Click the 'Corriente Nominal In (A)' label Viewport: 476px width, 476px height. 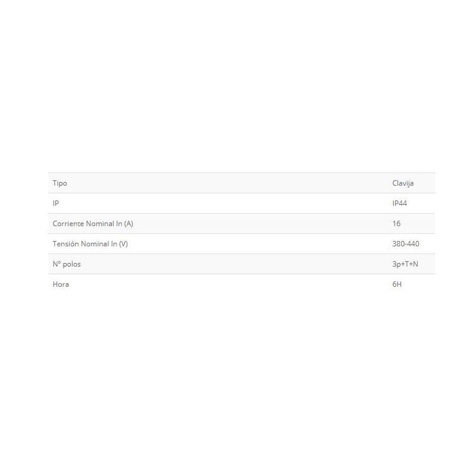coord(93,224)
